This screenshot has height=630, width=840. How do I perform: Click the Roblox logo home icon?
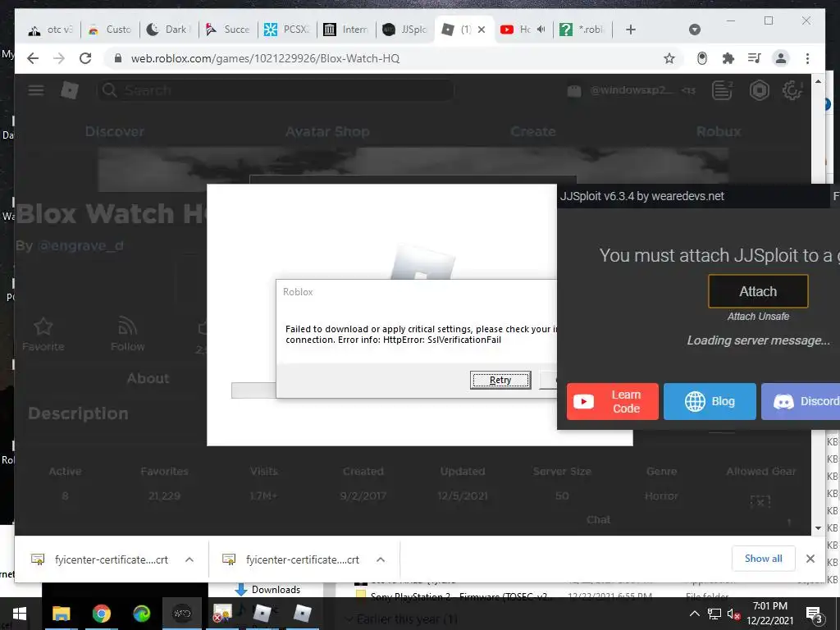pyautogui.click(x=70, y=90)
